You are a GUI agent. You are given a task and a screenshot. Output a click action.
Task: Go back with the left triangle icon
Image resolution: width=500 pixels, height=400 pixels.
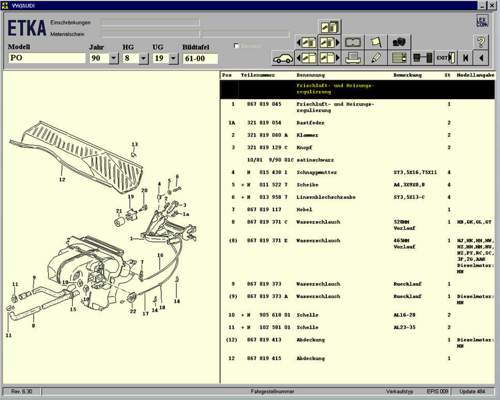(481, 58)
